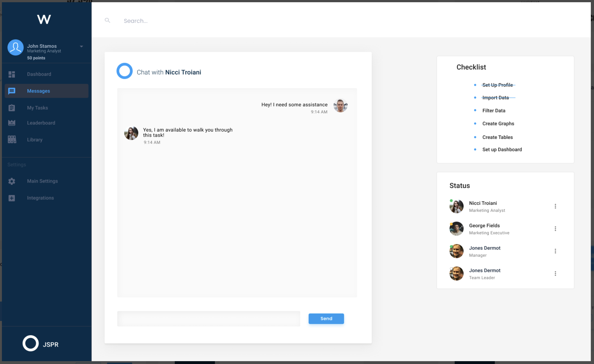The image size is (594, 364).
Task: Click Jones Dermot Manager avatar
Action: (457, 251)
